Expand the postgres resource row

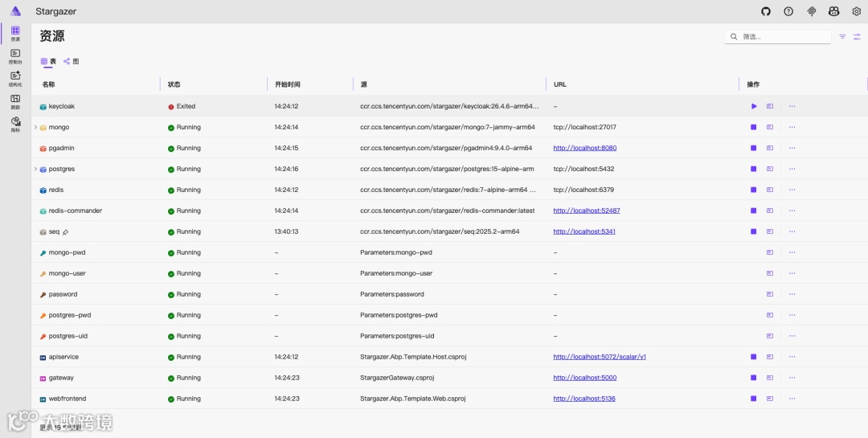point(35,169)
